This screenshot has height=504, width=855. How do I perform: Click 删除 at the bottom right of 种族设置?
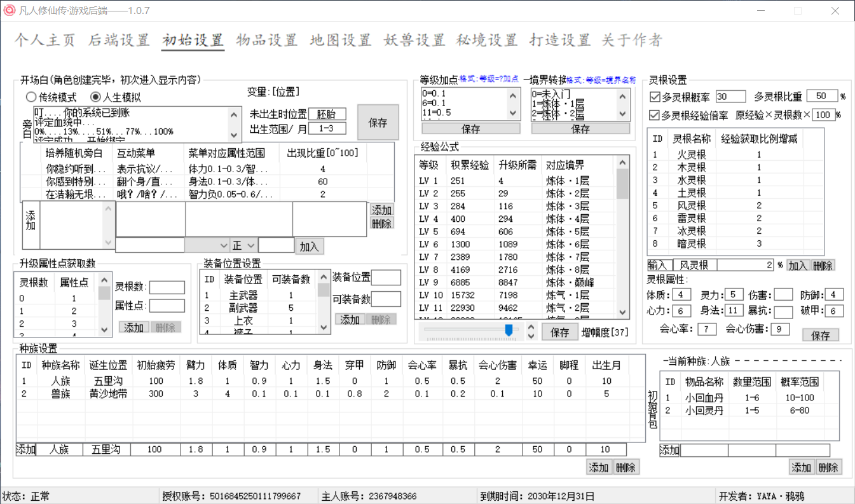point(626,468)
